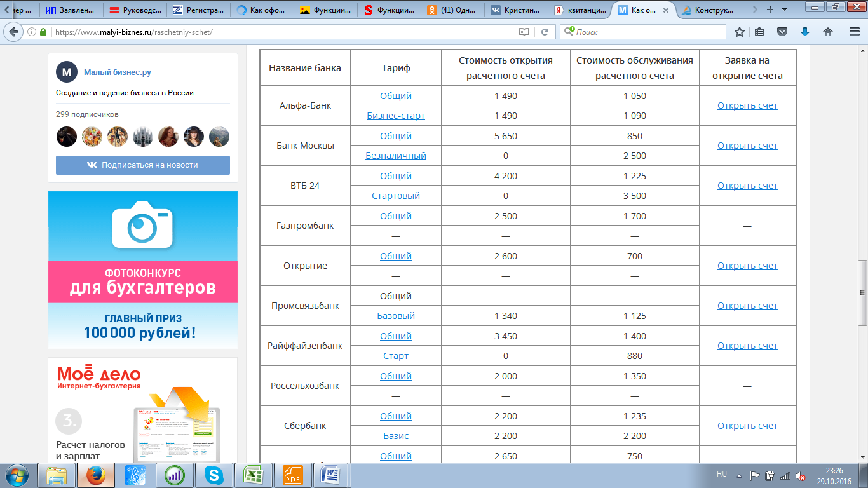Open the Firefox hamburger menu
Image resolution: width=868 pixels, height=488 pixels.
(854, 32)
